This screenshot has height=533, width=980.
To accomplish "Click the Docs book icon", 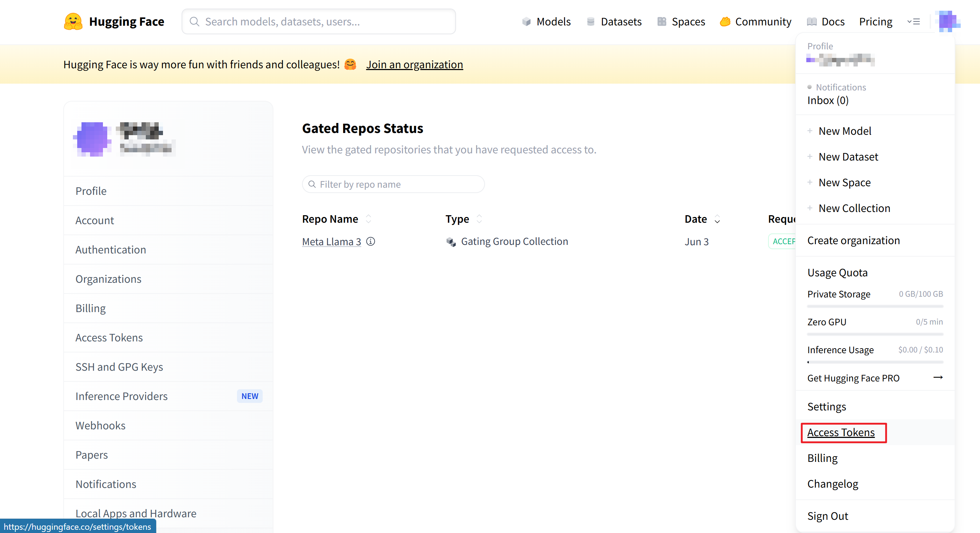I will pos(811,22).
